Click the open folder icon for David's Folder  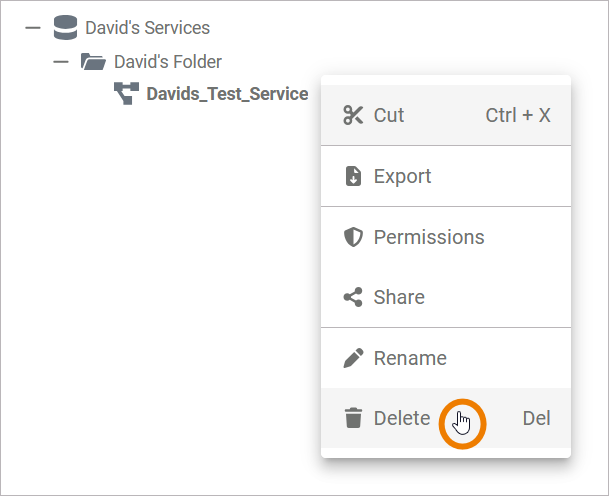93,62
